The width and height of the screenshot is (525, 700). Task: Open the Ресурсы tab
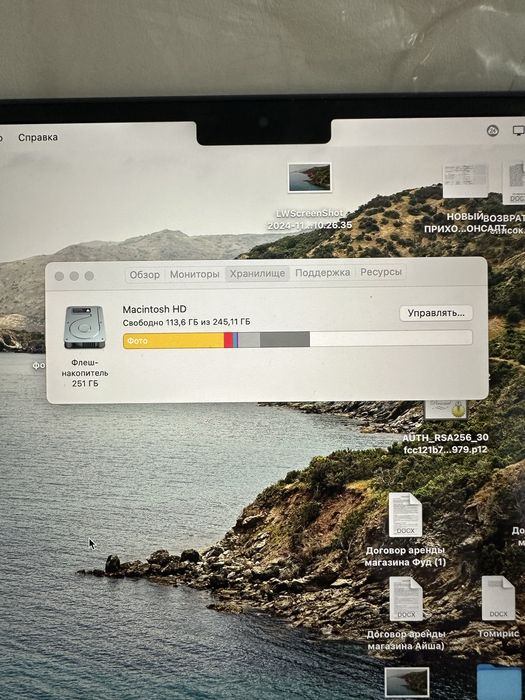[381, 272]
